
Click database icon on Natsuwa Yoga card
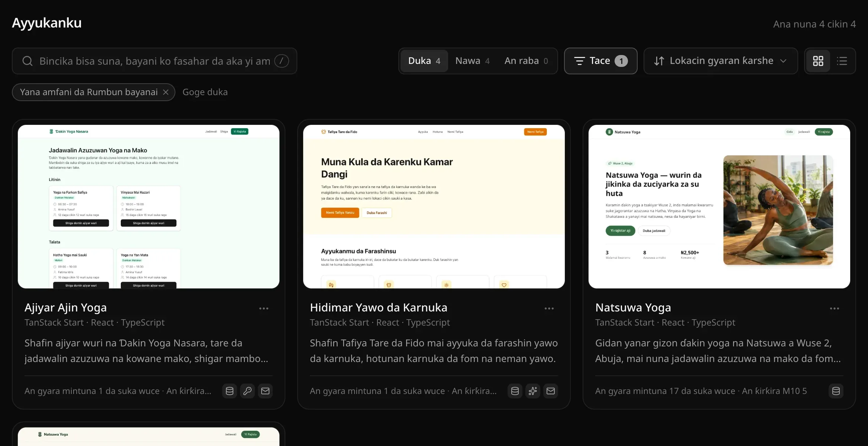pos(836,391)
